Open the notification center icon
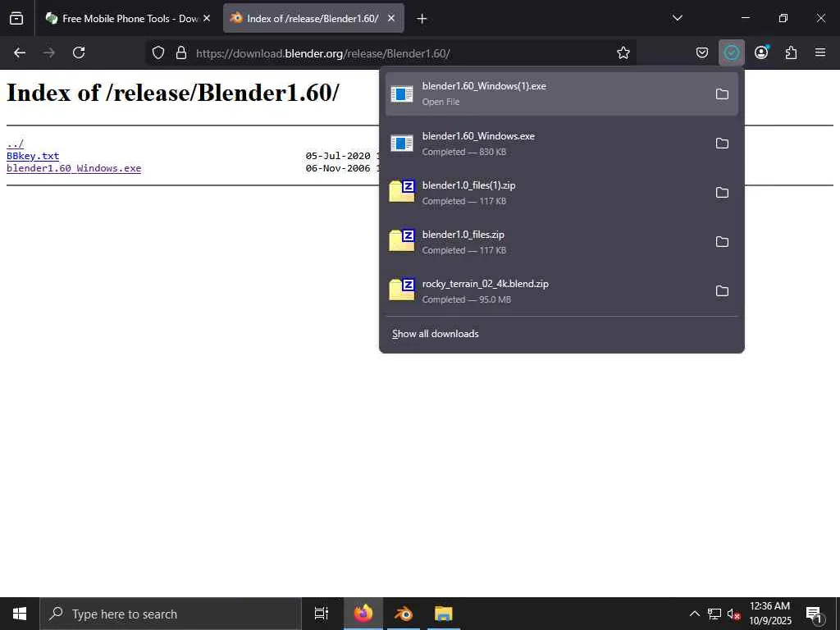This screenshot has width=840, height=630. coord(814,614)
